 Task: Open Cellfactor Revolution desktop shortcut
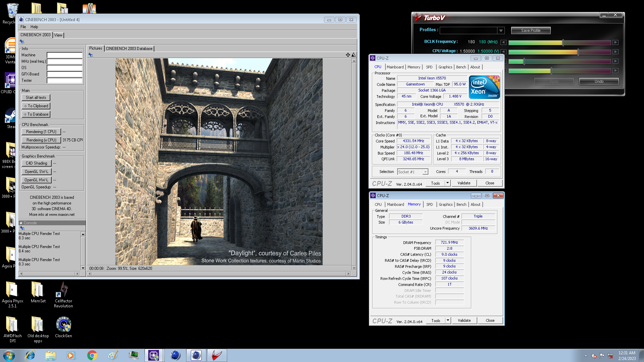(63, 295)
